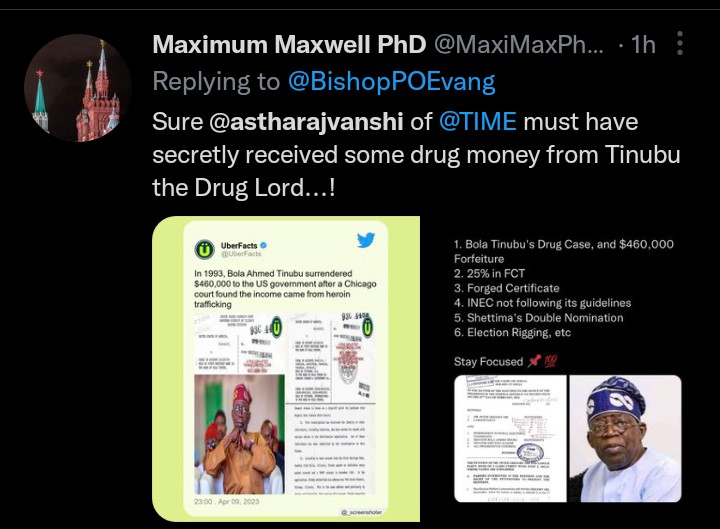720x529 pixels.
Task: Click the Tinubu orange attire photo
Action: (x=239, y=434)
